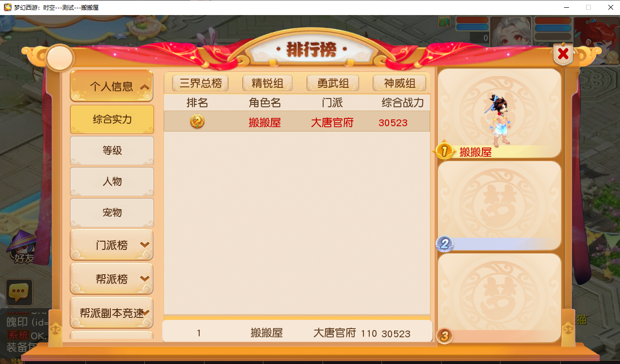
Task: Open the chat bubble icon
Action: pyautogui.click(x=19, y=293)
